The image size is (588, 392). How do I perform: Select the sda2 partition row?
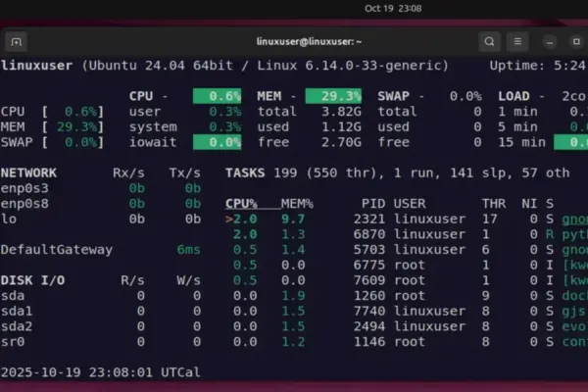(x=101, y=326)
